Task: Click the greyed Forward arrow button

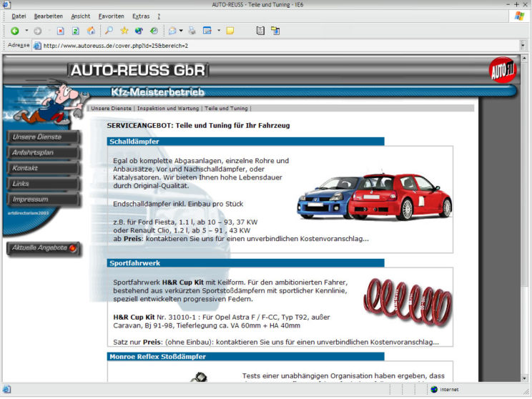Action: click(37, 31)
